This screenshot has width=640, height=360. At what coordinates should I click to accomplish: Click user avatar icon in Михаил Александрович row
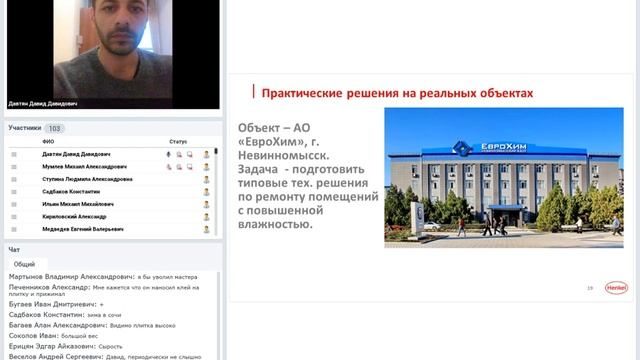207,167
